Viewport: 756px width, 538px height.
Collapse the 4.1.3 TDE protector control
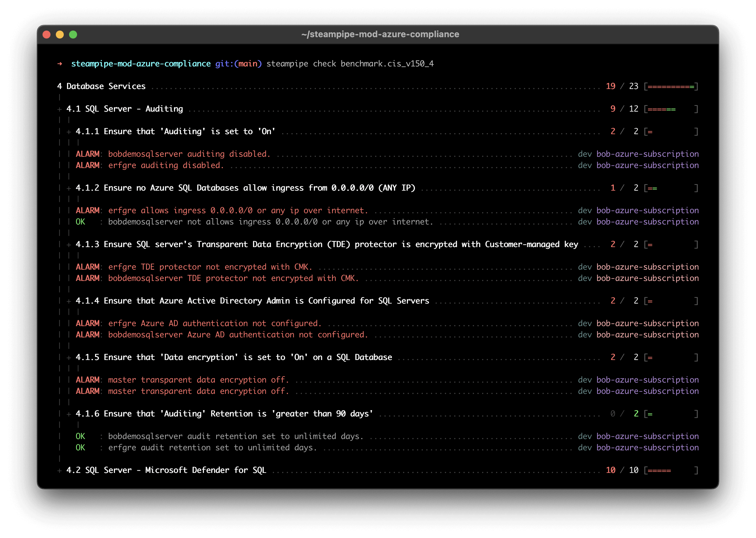[x=69, y=244]
